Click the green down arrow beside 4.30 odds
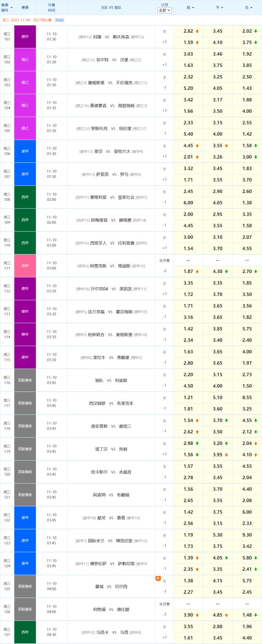Viewport: 262px width, 644px height. [x=226, y=272]
